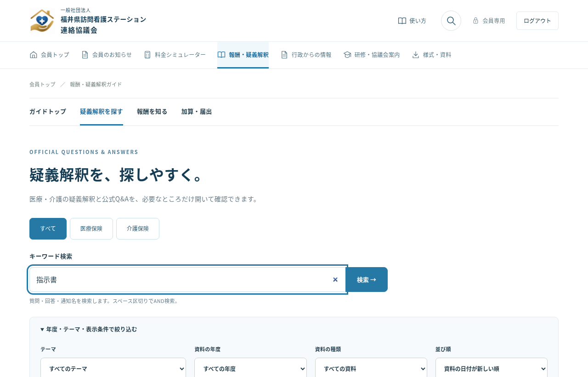Collapse the 年度・テーマ・表示条件で絞り込む section
The height and width of the screenshot is (377, 588).
tap(89, 329)
